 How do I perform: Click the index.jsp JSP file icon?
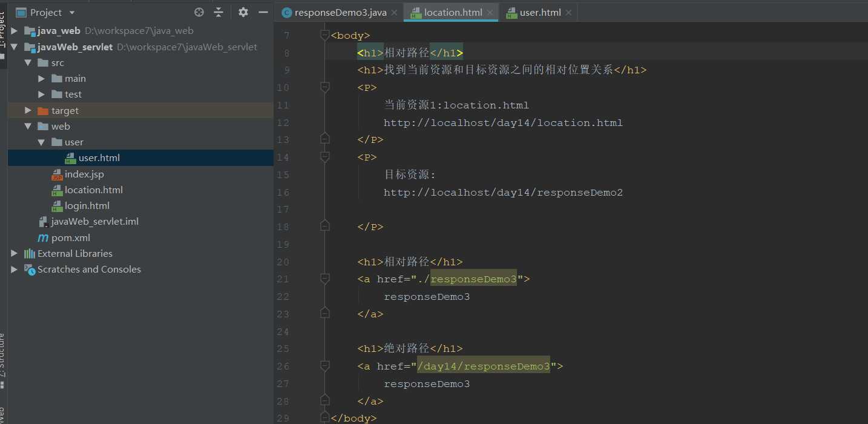click(x=57, y=174)
